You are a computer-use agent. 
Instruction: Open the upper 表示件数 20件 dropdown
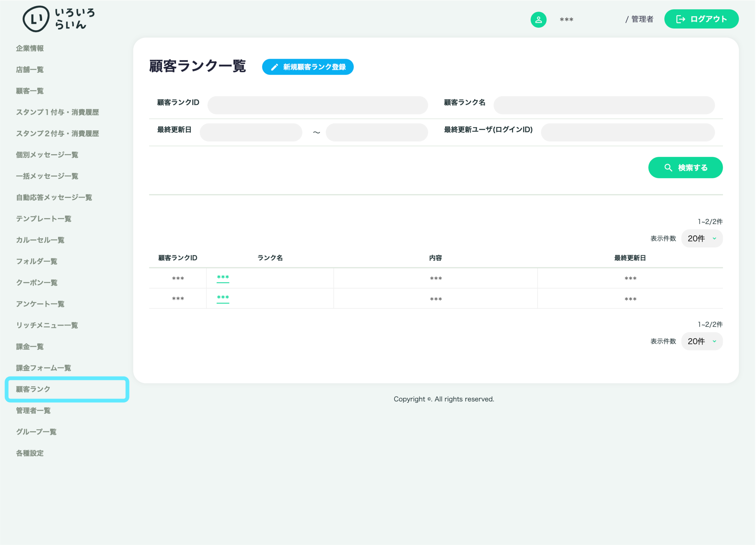click(702, 239)
